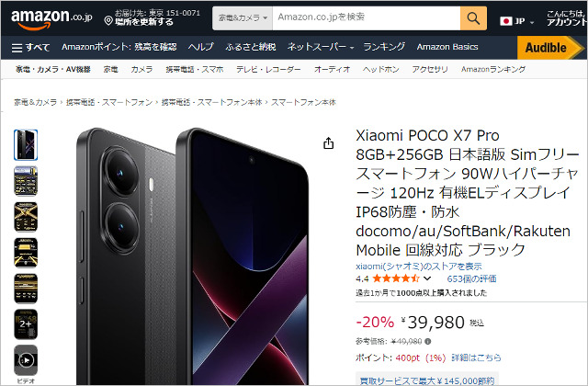Select the second product thumbnail image
588x386 pixels.
point(26,181)
